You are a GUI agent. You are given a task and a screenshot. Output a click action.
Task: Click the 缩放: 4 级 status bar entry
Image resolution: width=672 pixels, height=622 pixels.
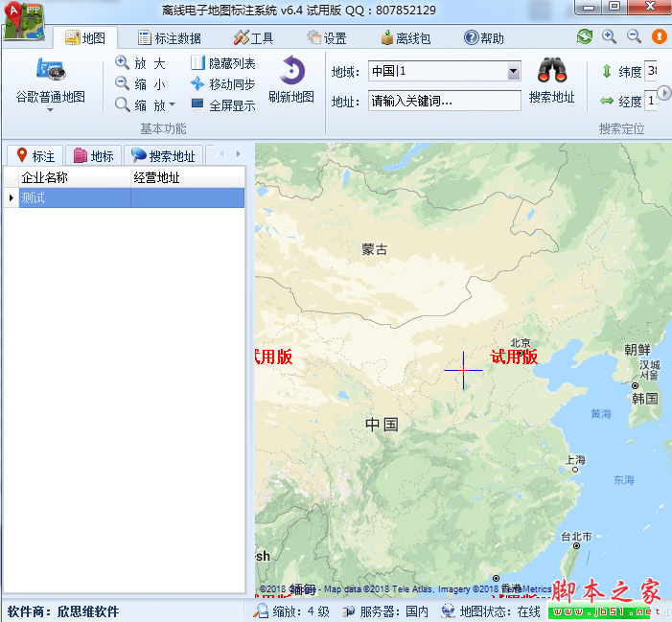[x=291, y=611]
